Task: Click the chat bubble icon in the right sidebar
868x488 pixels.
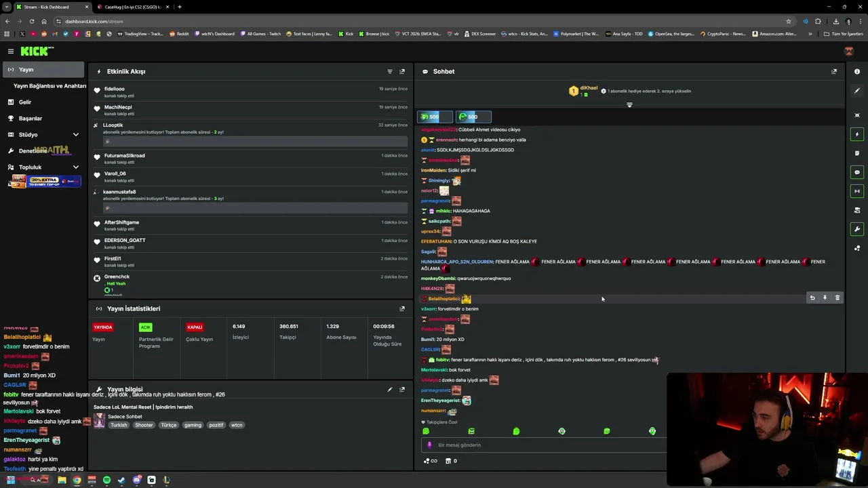Action: tap(857, 172)
